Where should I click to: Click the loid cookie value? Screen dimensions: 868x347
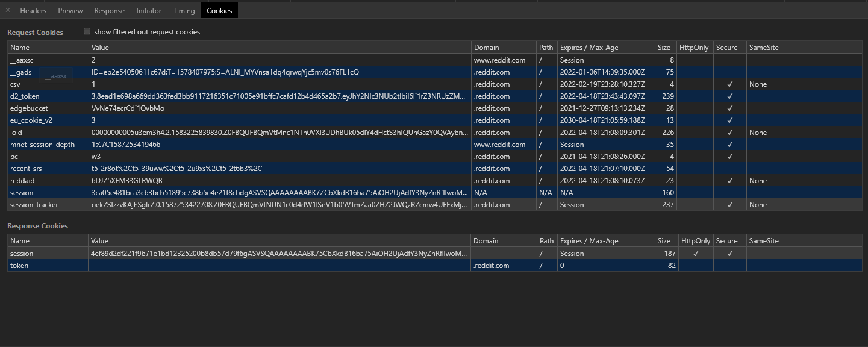pos(241,133)
